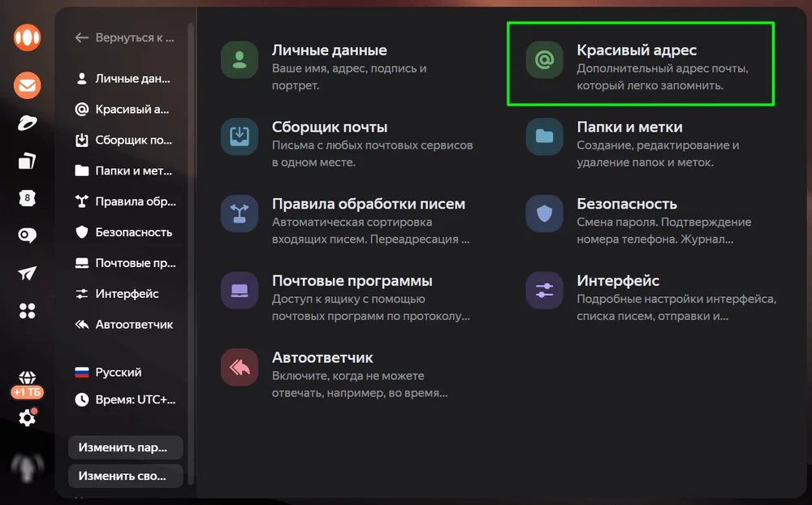Image resolution: width=812 pixels, height=505 pixels.
Task: Click the pink reply-all icon for Автоответчик
Action: pyautogui.click(x=240, y=367)
